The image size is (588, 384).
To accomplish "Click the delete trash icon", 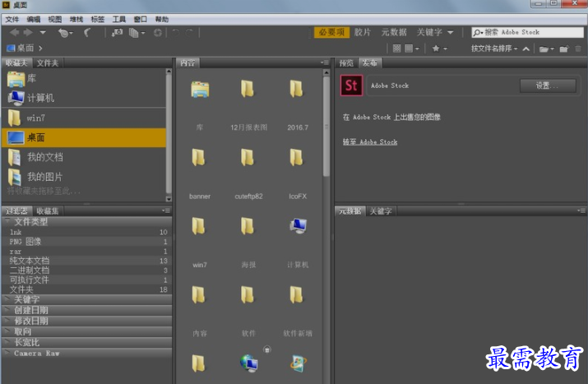I will click(x=578, y=49).
